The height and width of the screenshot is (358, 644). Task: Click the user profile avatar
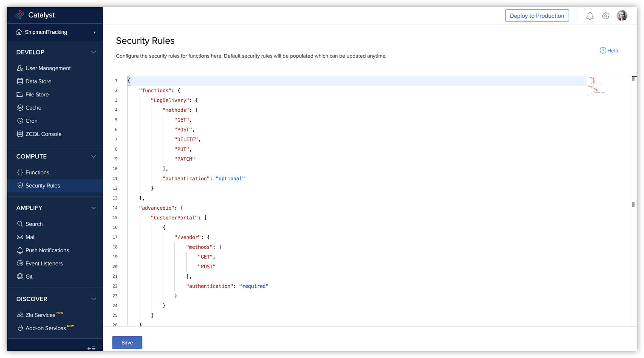622,16
